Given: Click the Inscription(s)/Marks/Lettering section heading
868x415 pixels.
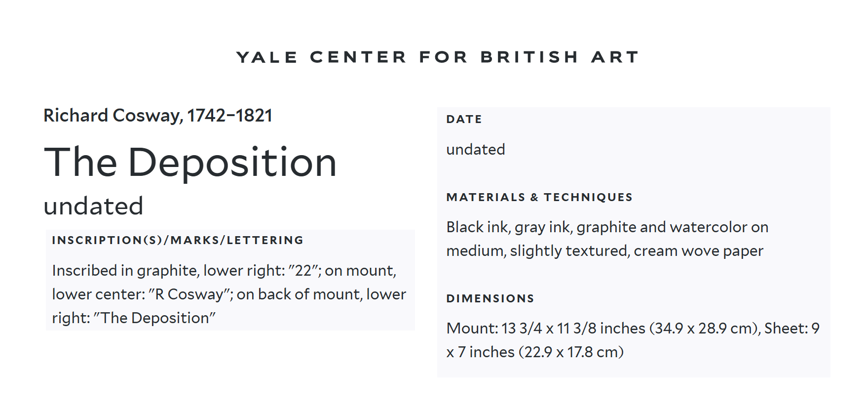Looking at the screenshot, I should tap(178, 241).
